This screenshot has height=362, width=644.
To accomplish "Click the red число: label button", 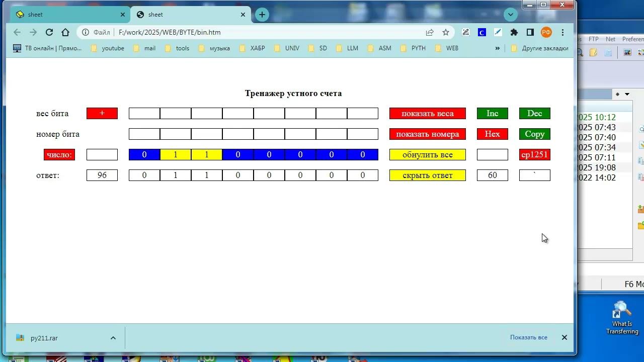I will point(59,155).
